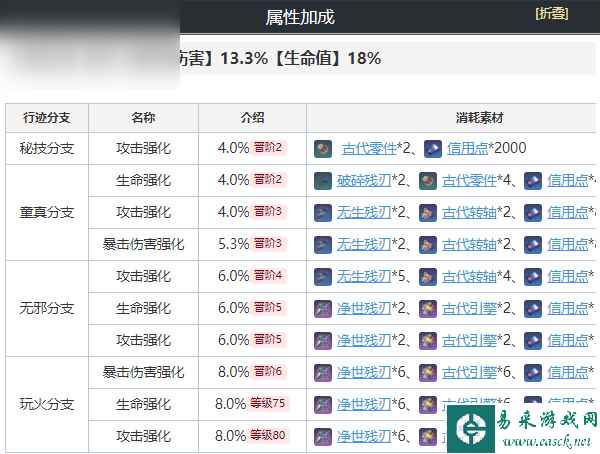Click 古代转轴 icon in the 冒阶4 row
Image resolution: width=600 pixels, height=454 pixels.
pos(428,276)
